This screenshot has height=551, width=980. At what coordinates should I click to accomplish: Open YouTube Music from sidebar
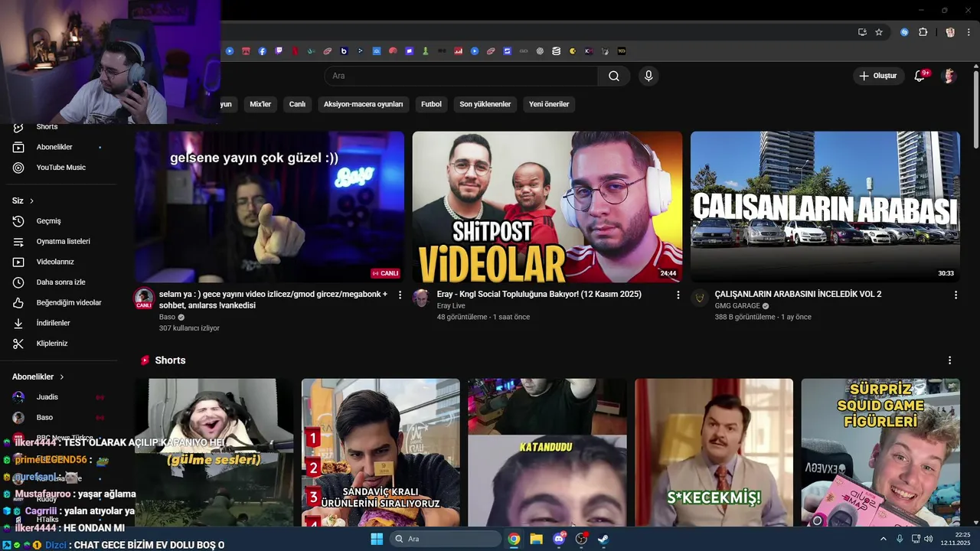tap(61, 168)
